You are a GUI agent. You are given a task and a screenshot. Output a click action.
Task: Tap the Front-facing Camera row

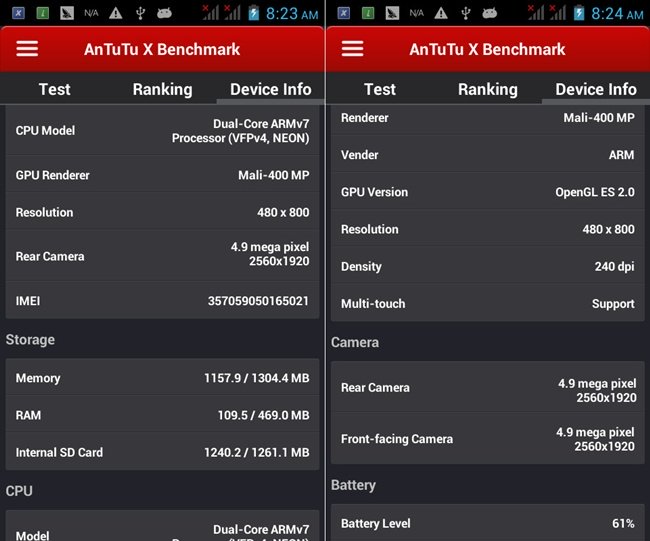(x=488, y=439)
